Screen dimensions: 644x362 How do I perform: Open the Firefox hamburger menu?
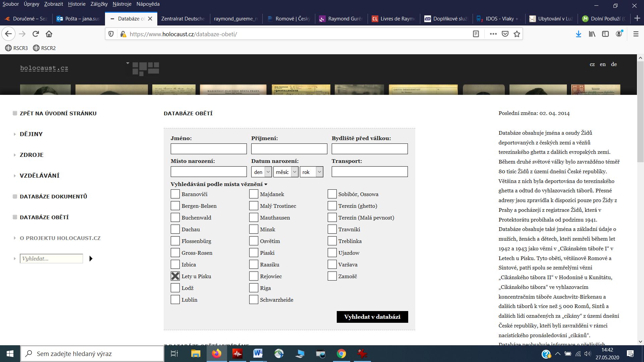point(636,34)
